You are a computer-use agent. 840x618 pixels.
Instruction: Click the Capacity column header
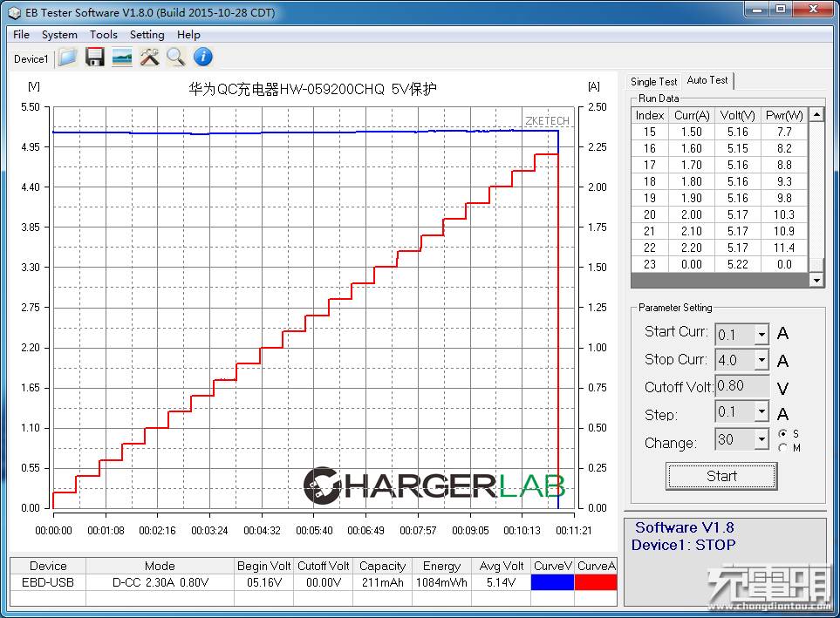click(383, 566)
